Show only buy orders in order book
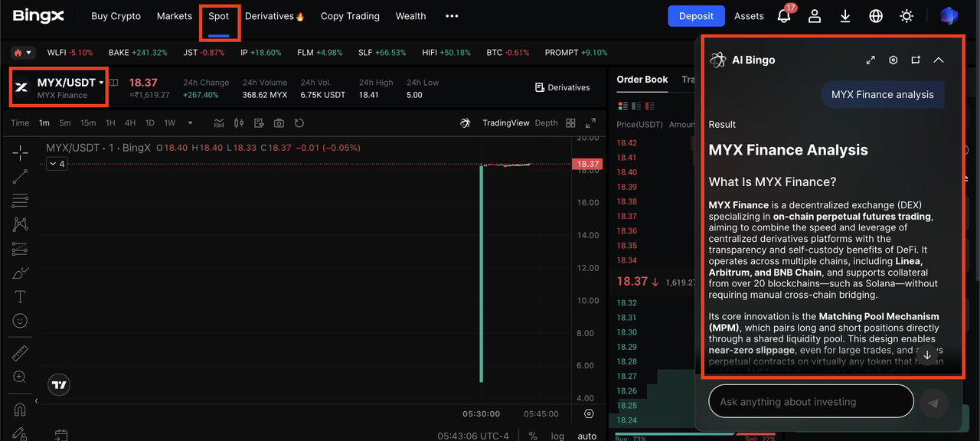980x441 pixels. coord(637,106)
